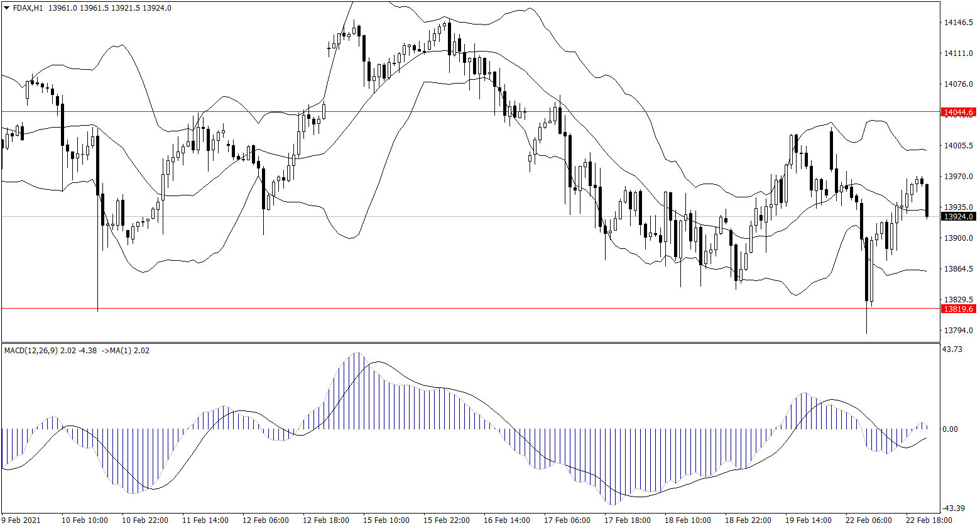Click the 9 Feb 2021 date label
This screenshot has width=980, height=528.
tap(21, 520)
